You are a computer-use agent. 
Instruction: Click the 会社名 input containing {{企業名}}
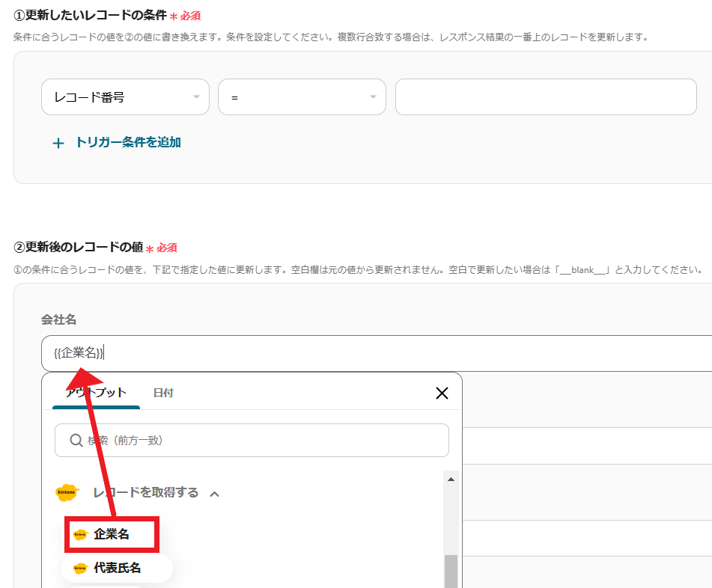click(374, 353)
